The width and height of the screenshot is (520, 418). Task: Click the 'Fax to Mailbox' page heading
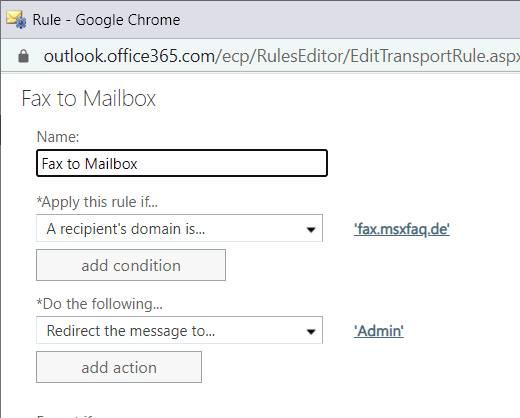[x=89, y=98]
